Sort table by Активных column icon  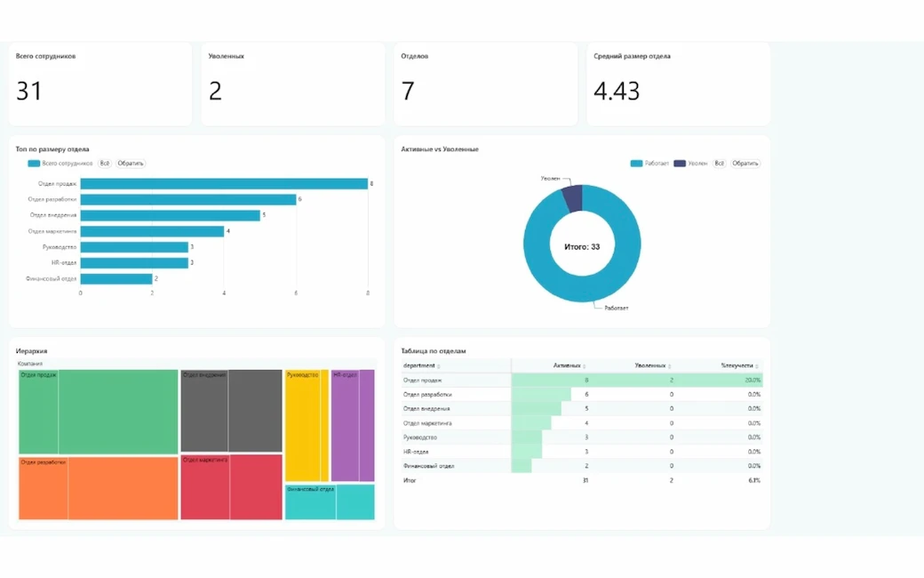585,366
